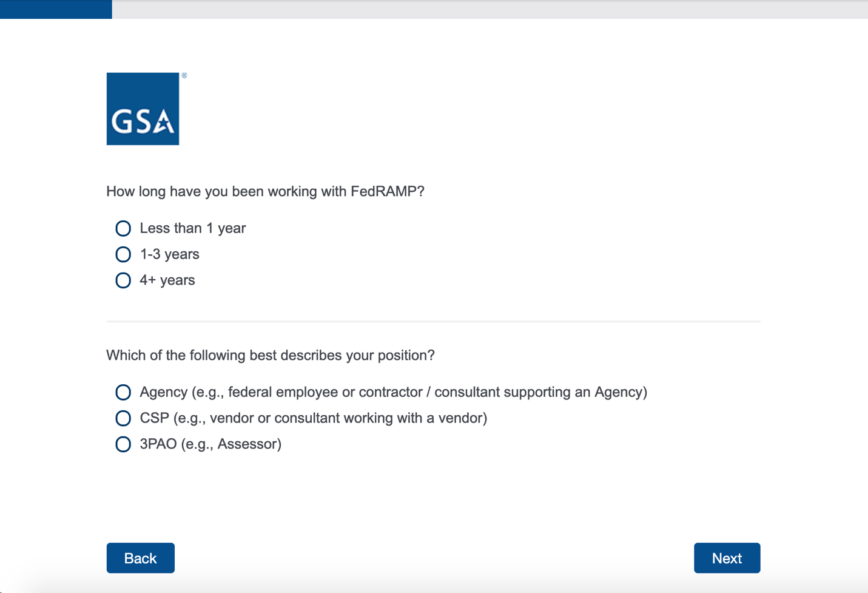Click the 'Less than 1 year' label text
Screen dimensions: 868x593
pyautogui.click(x=192, y=228)
